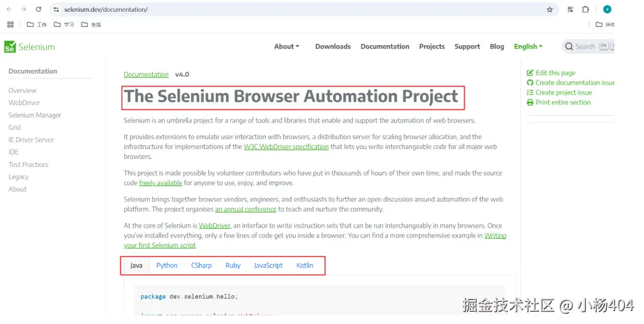Click the package dev.selenium.hello code line
The height and width of the screenshot is (324, 644).
[189, 297]
